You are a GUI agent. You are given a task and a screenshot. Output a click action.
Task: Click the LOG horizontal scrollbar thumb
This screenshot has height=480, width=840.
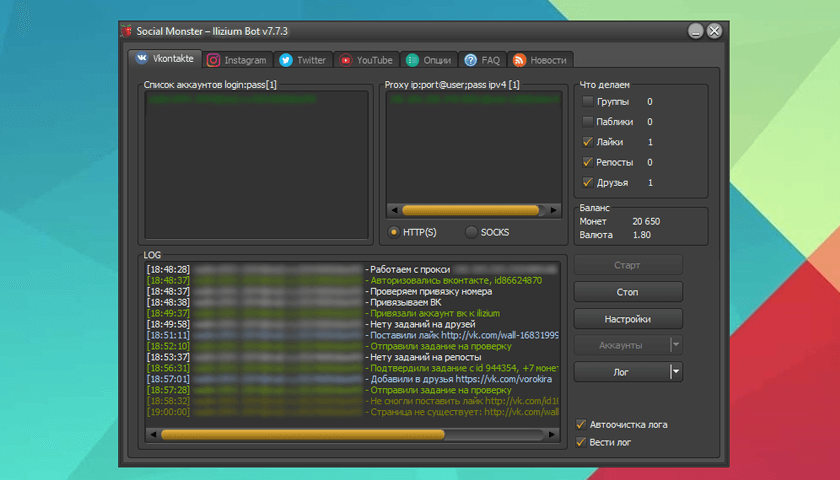pyautogui.click(x=303, y=434)
